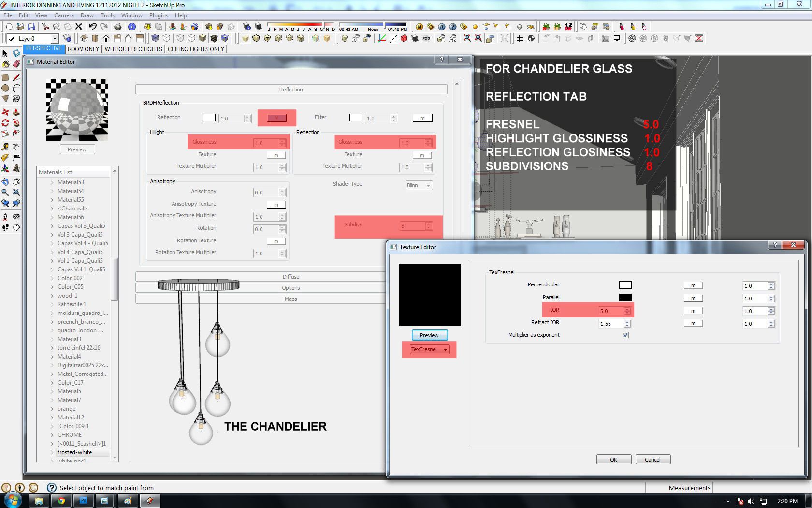The image size is (812, 508).
Task: Click the Model Info blue icon
Action: tap(132, 27)
